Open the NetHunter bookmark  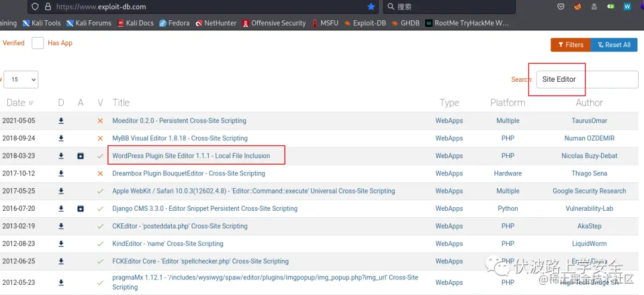216,23
